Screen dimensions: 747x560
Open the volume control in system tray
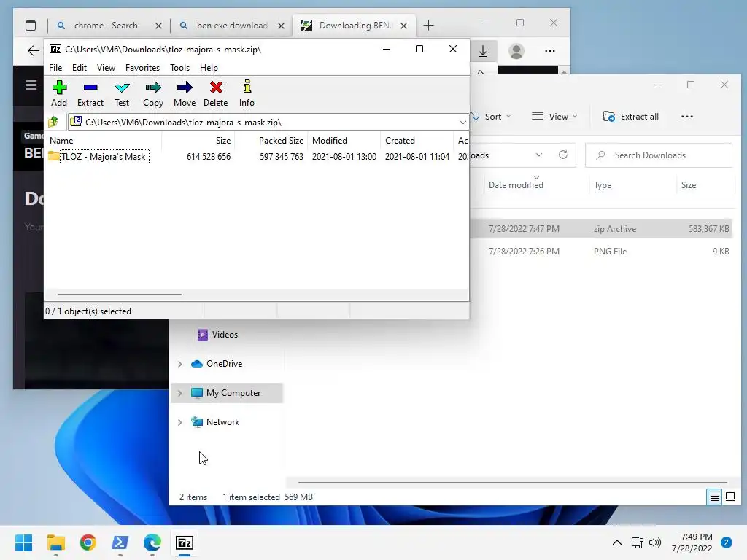click(x=656, y=542)
